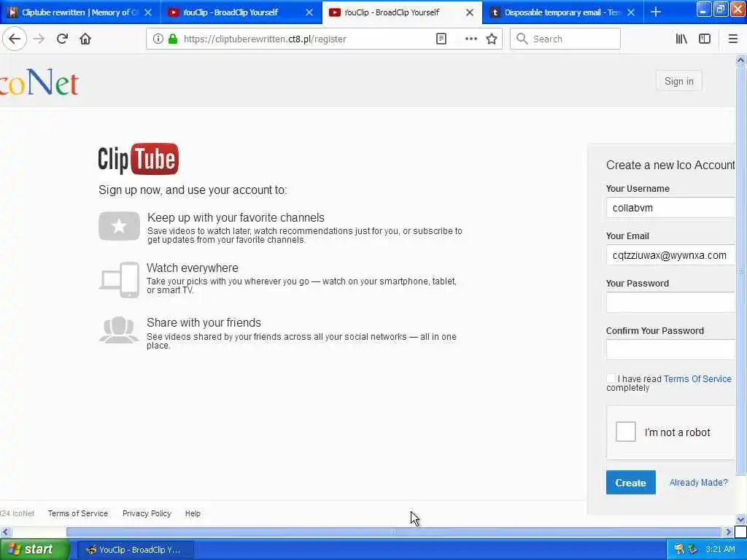Switch to Disposable temporary email tab
This screenshot has height=560, width=747.
[562, 12]
